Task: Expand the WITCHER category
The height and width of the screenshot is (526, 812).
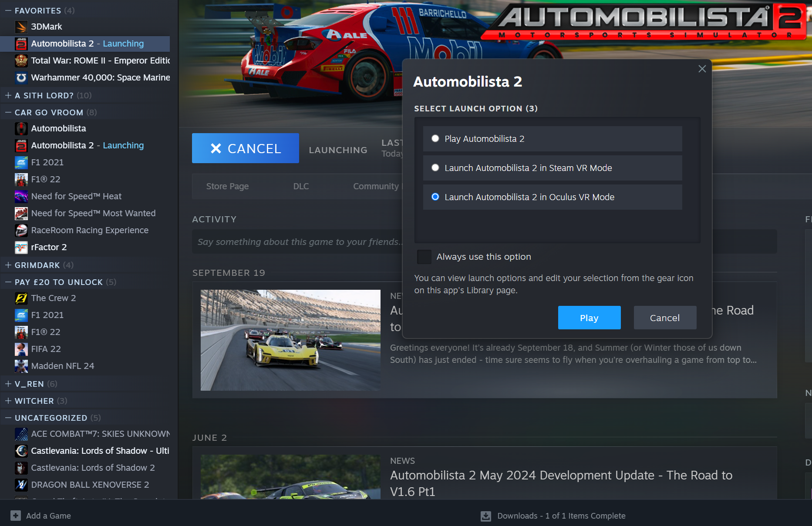Action: point(8,401)
